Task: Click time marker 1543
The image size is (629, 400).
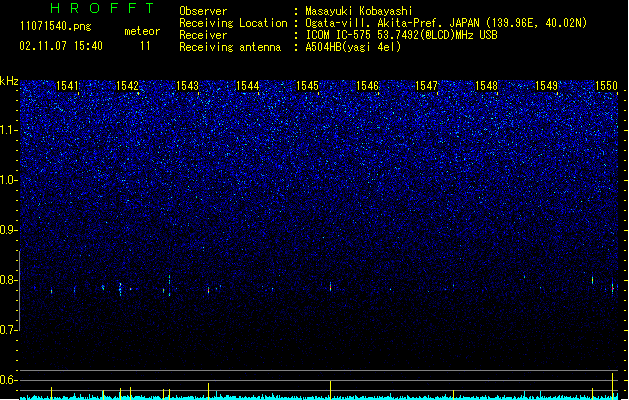Action: 187,85
